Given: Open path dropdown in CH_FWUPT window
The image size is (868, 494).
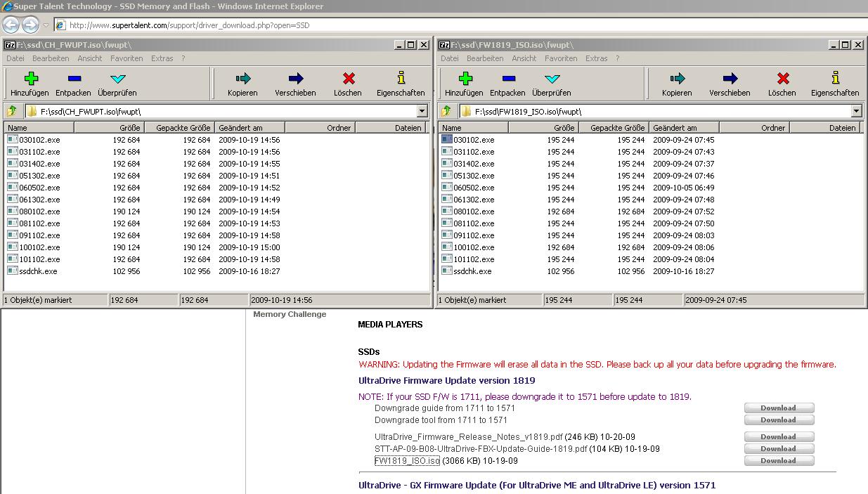Looking at the screenshot, I should click(422, 111).
